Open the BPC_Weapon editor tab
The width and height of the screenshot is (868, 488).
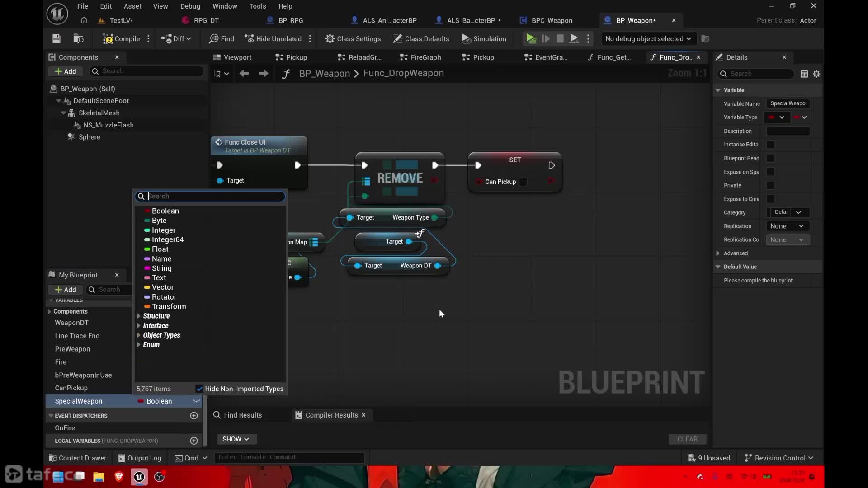pyautogui.click(x=546, y=20)
